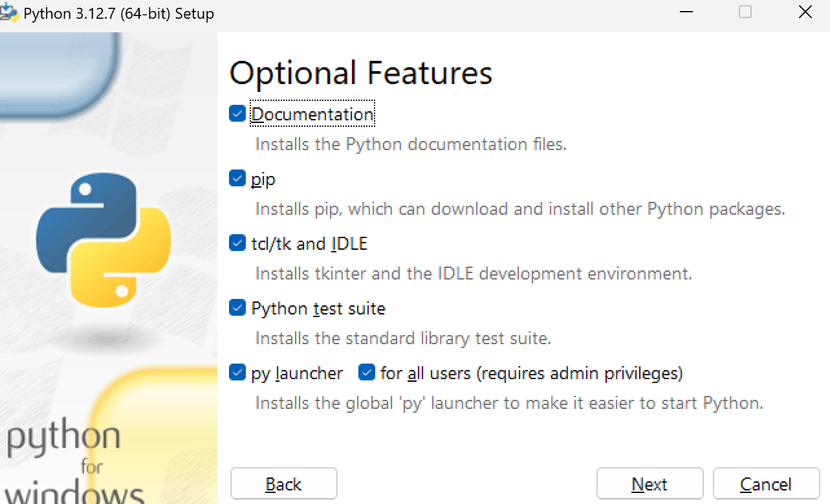The height and width of the screenshot is (504, 830).
Task: Disable the tcl/tk and IDLE checkbox
Action: (x=237, y=243)
